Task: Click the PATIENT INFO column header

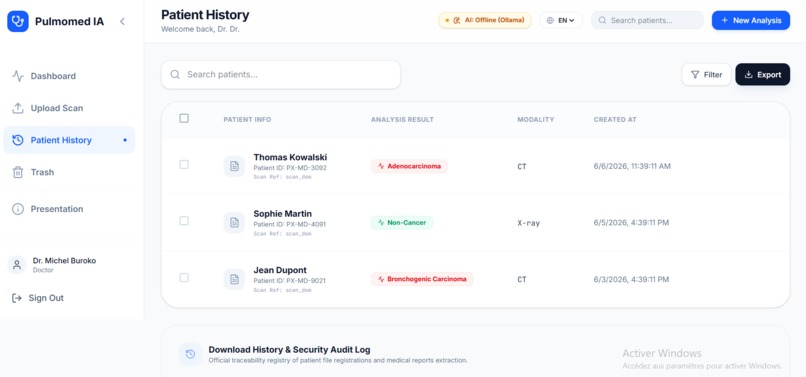Action: click(247, 120)
